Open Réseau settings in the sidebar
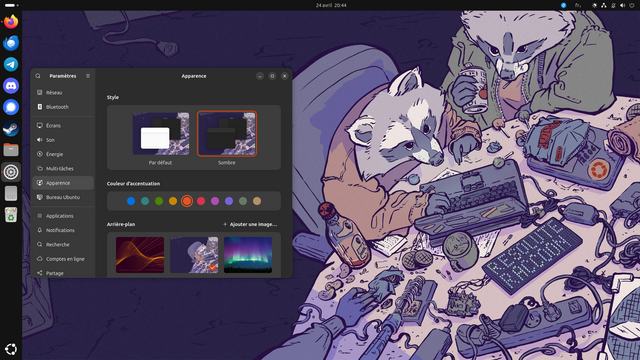The height and width of the screenshot is (360, 640). pos(63,93)
